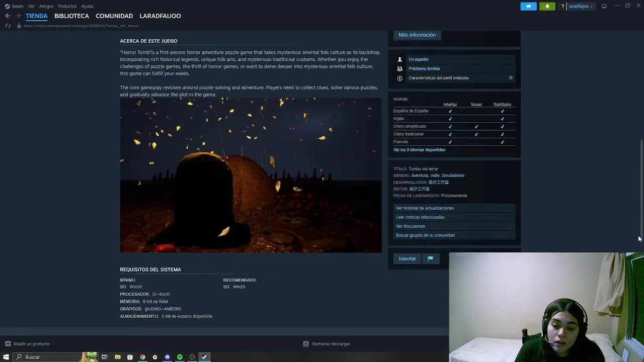
Task: Open the Ayuda menu
Action: 87,6
